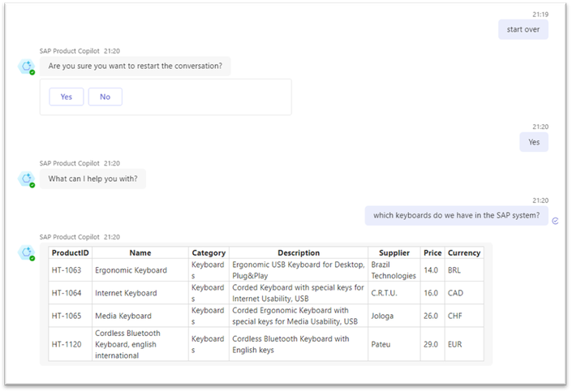Click product ID HT-1063 cell
The image size is (572, 392).
pos(70,270)
